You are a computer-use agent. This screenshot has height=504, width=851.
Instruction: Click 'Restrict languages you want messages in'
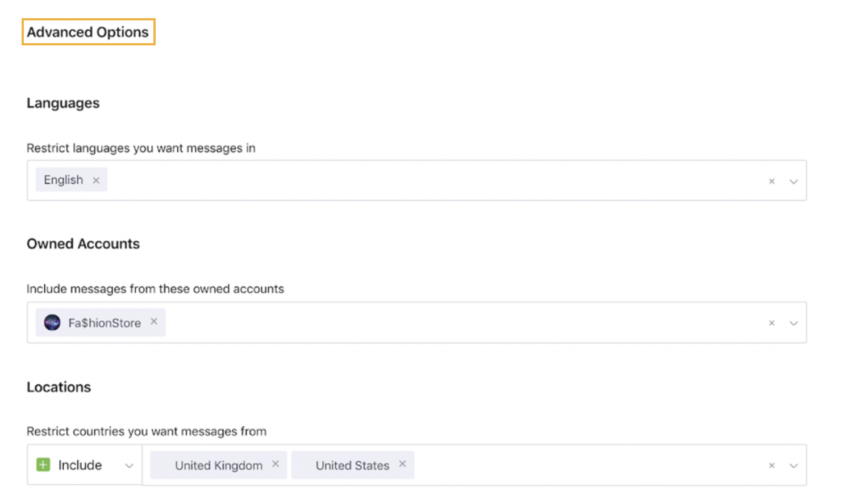141,148
